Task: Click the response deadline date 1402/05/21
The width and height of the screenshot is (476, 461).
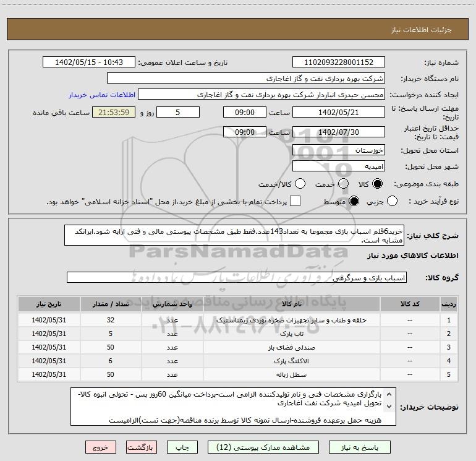Action: tap(339, 112)
